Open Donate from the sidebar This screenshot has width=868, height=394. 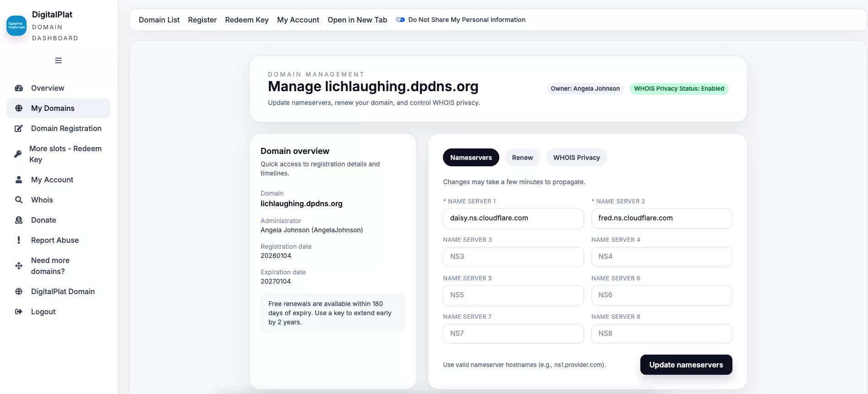(x=44, y=220)
